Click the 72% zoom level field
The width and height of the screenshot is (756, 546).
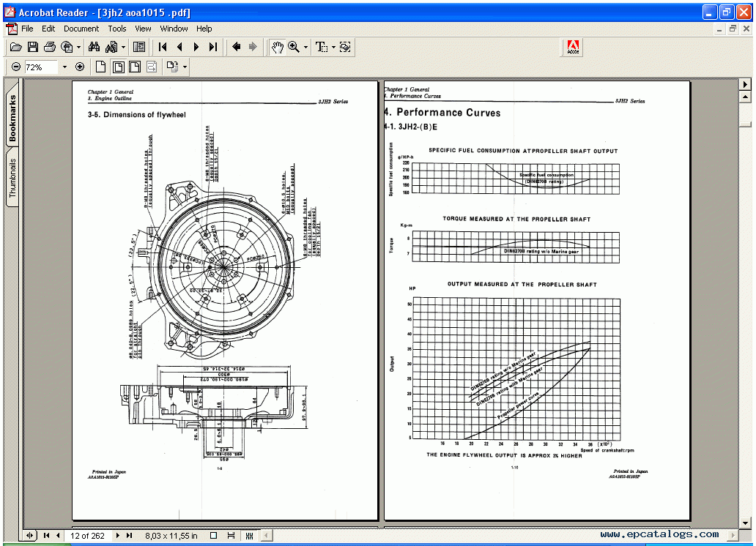point(41,67)
